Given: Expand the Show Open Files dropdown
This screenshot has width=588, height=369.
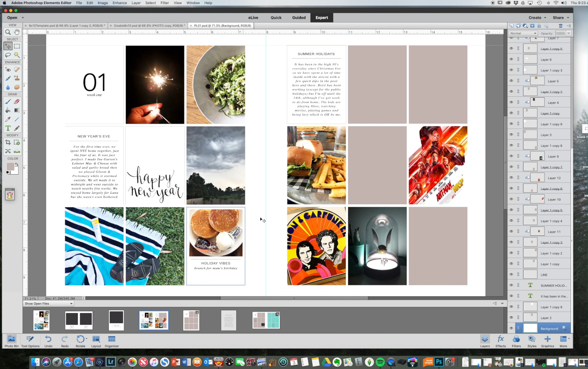Looking at the screenshot, I should [49, 304].
